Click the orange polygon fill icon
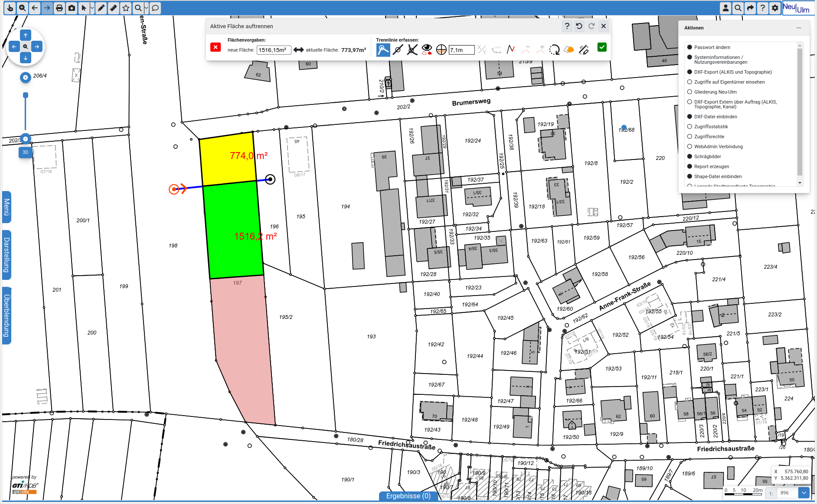 (569, 49)
